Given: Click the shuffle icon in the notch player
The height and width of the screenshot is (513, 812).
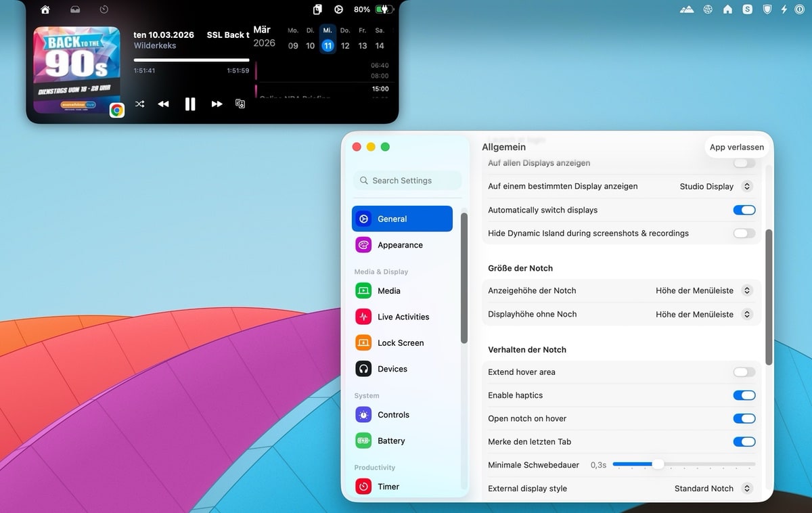Looking at the screenshot, I should click(x=139, y=104).
